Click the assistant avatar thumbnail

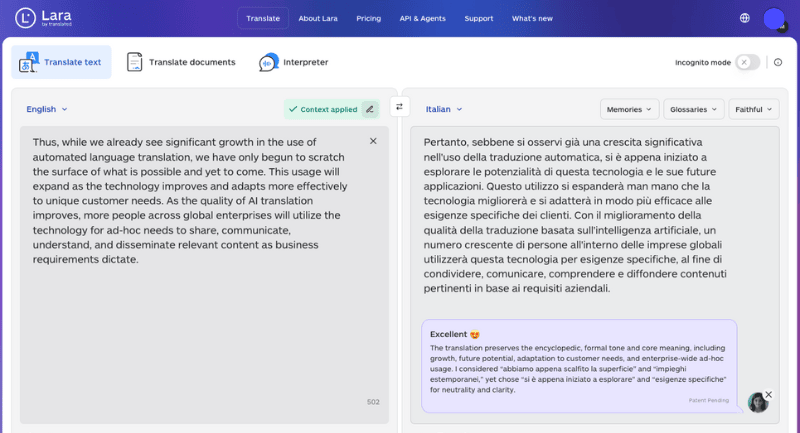758,403
